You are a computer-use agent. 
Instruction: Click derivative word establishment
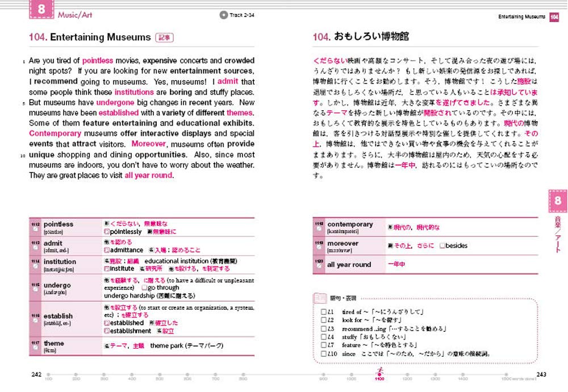click(x=131, y=331)
